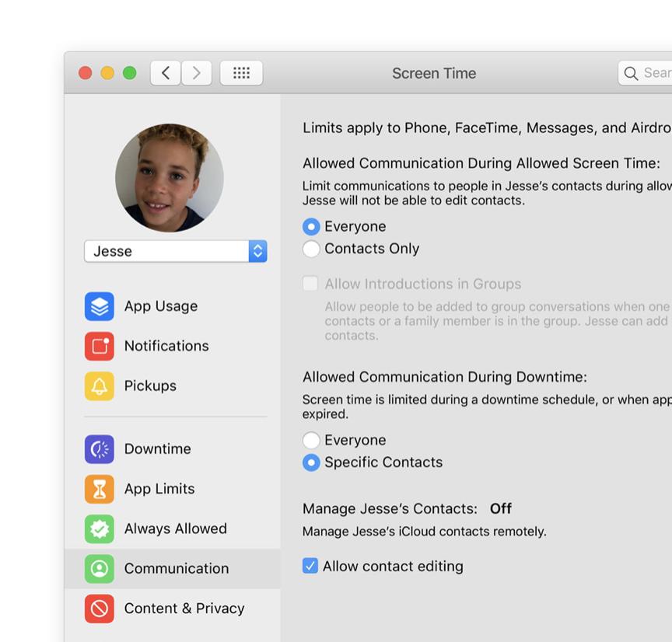The image size is (672, 642).
Task: Click into the Search field
Action: coord(645,73)
